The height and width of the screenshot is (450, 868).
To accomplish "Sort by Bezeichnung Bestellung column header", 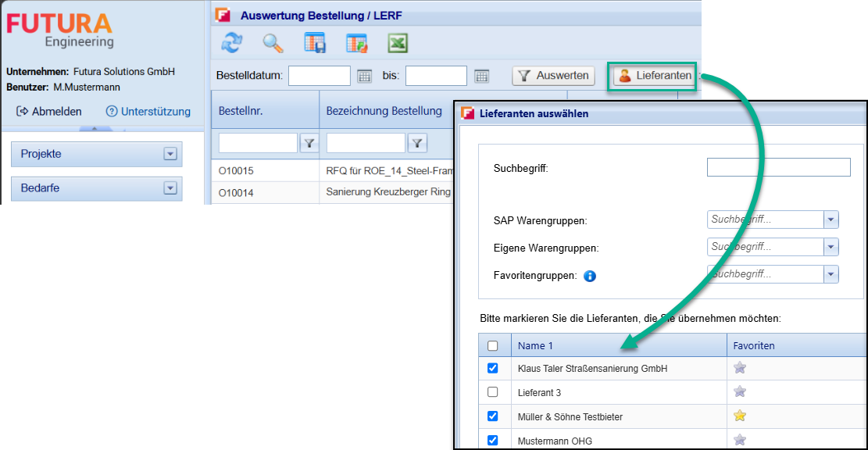I will 387,110.
